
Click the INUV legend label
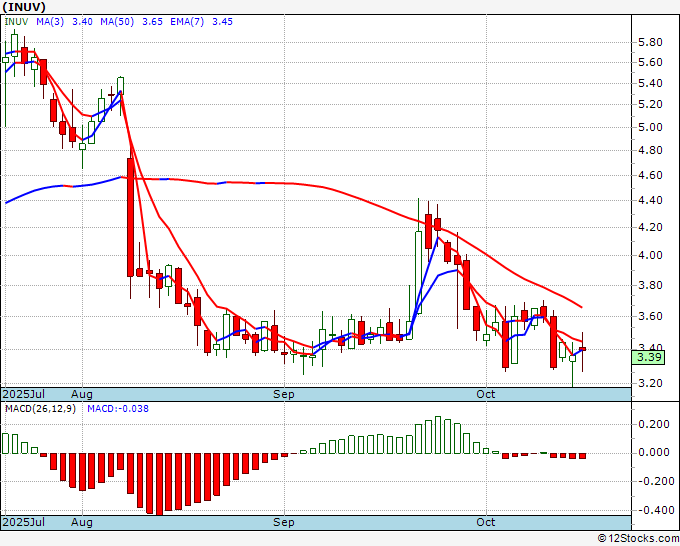coord(16,22)
